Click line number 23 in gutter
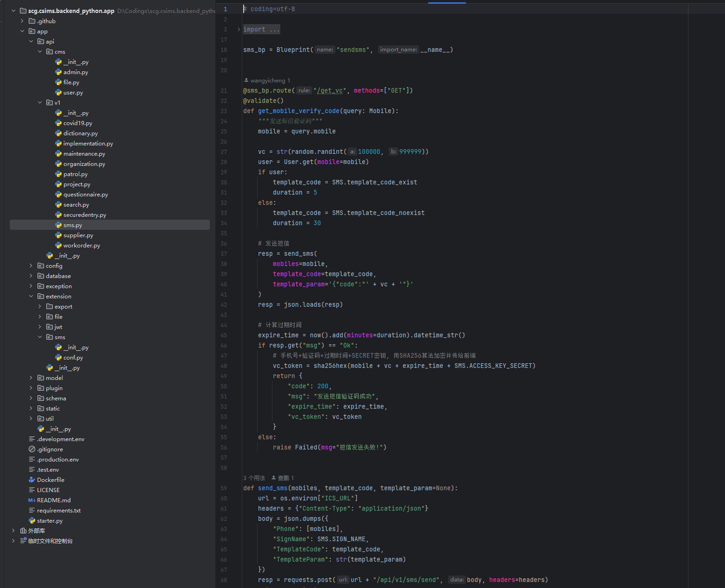 click(224, 111)
